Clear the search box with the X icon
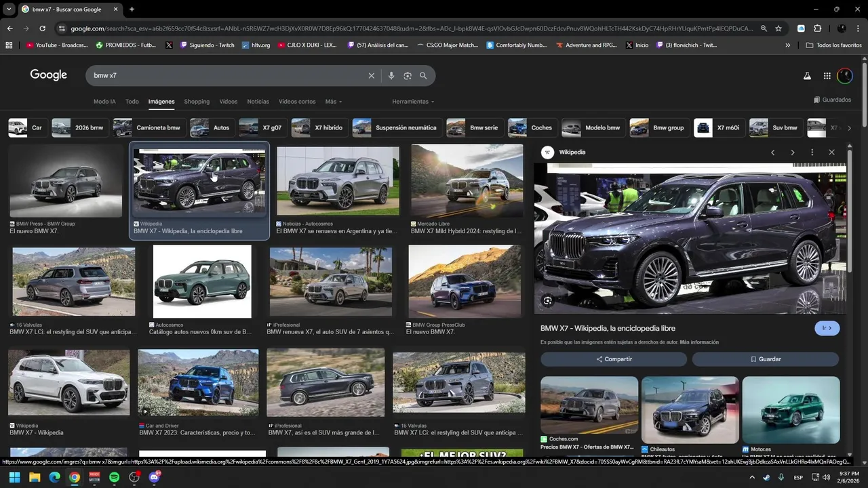The image size is (868, 488). [x=371, y=76]
